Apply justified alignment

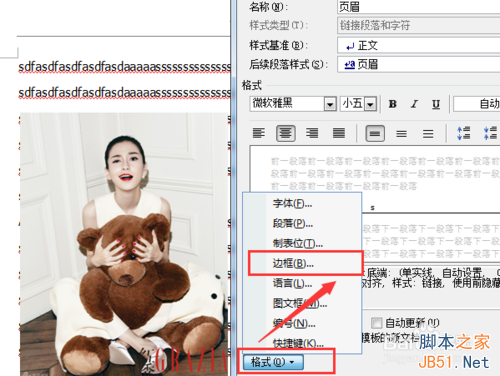click(x=339, y=133)
